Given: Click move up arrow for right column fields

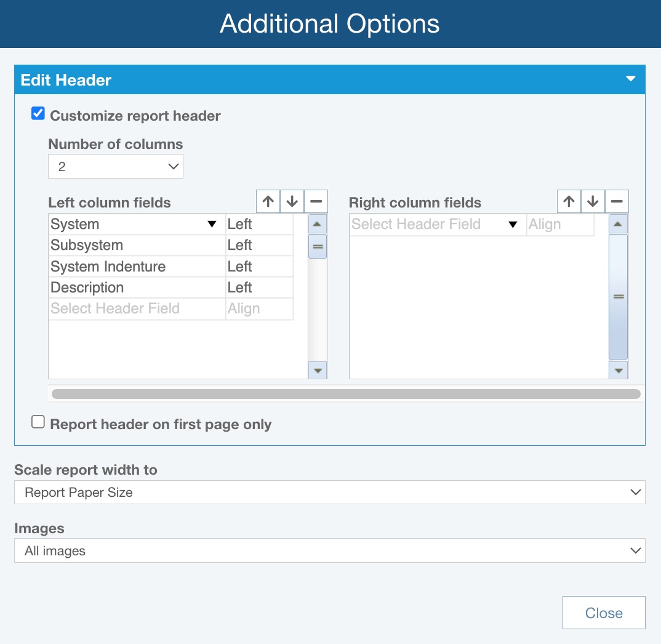Looking at the screenshot, I should (x=569, y=202).
